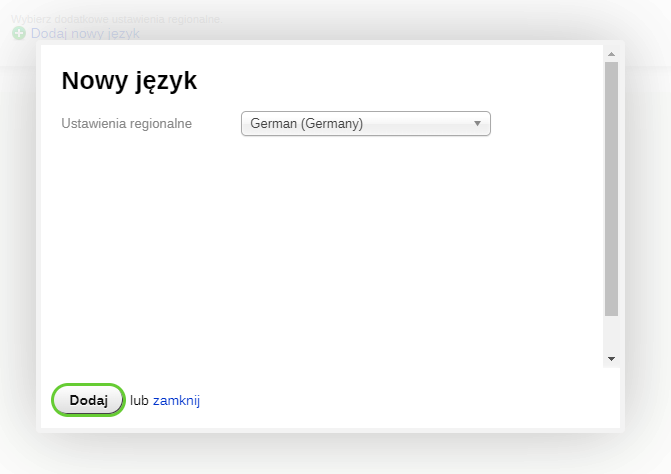Image resolution: width=671 pixels, height=474 pixels.
Task: Click the dialog scrollbar down arrow
Action: 611,358
